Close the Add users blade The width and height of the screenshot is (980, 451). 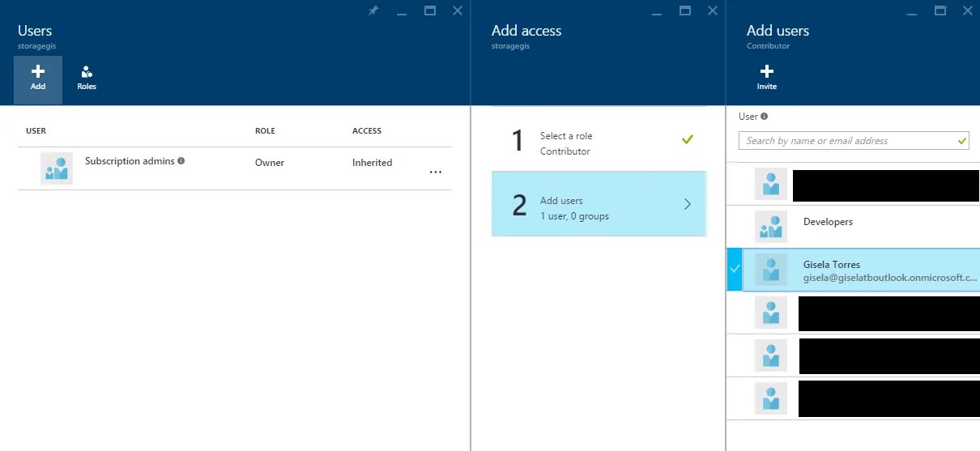click(968, 11)
